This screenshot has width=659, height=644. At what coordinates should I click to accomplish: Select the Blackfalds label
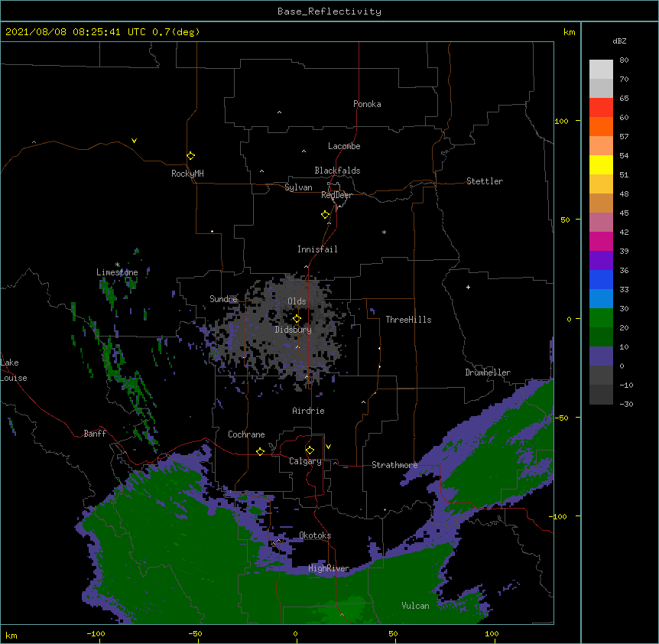point(337,171)
